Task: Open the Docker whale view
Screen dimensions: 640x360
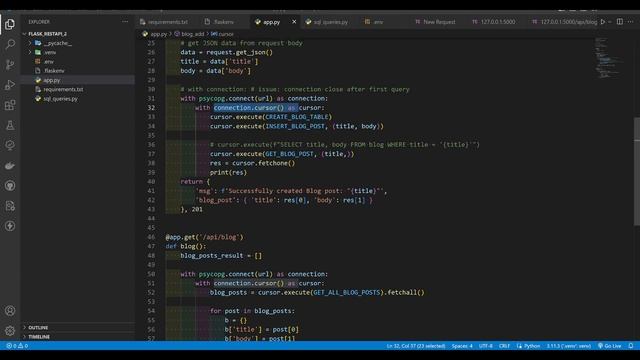Action: (10, 166)
